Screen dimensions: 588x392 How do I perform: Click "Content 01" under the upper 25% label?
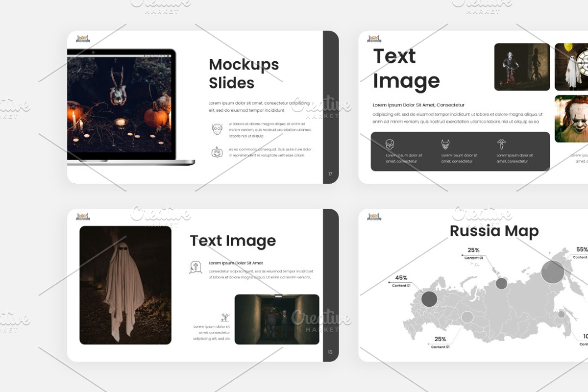(x=473, y=258)
